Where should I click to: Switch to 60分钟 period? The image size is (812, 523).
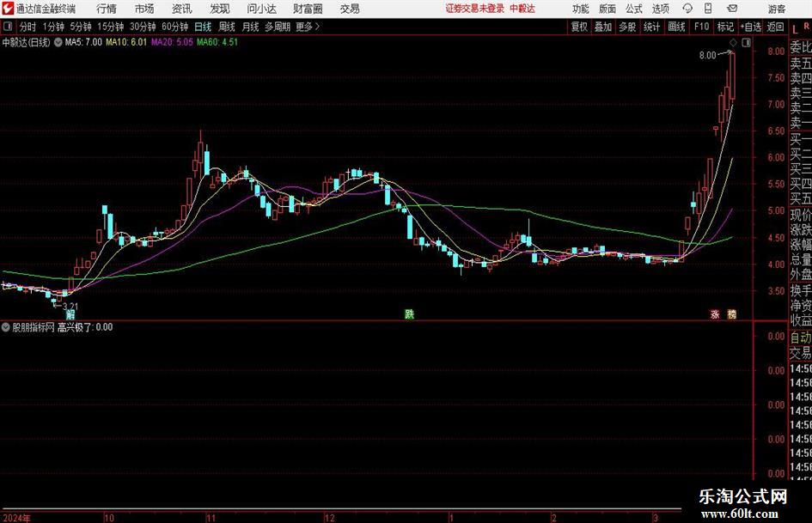point(174,27)
